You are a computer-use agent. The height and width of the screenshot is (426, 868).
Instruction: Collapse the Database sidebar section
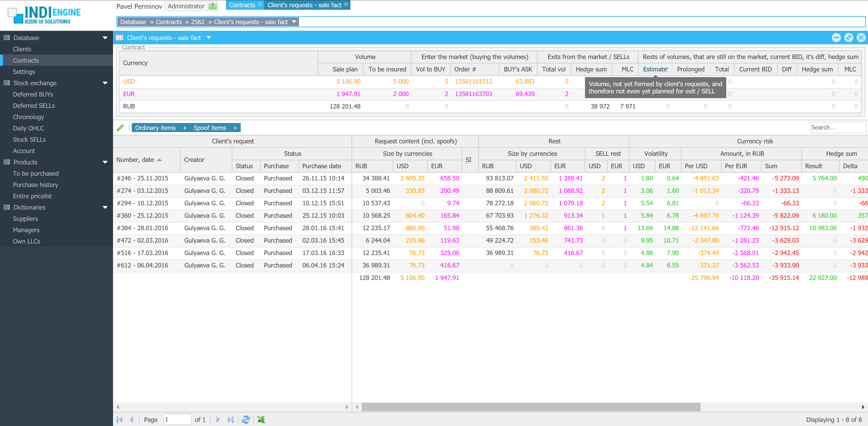pyautogui.click(x=105, y=38)
